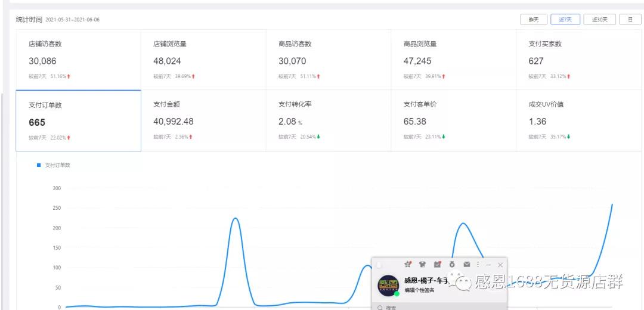Viewport: 644px width, 310px height.
Task: Click the 30,086 visitor count value
Action: (x=42, y=61)
